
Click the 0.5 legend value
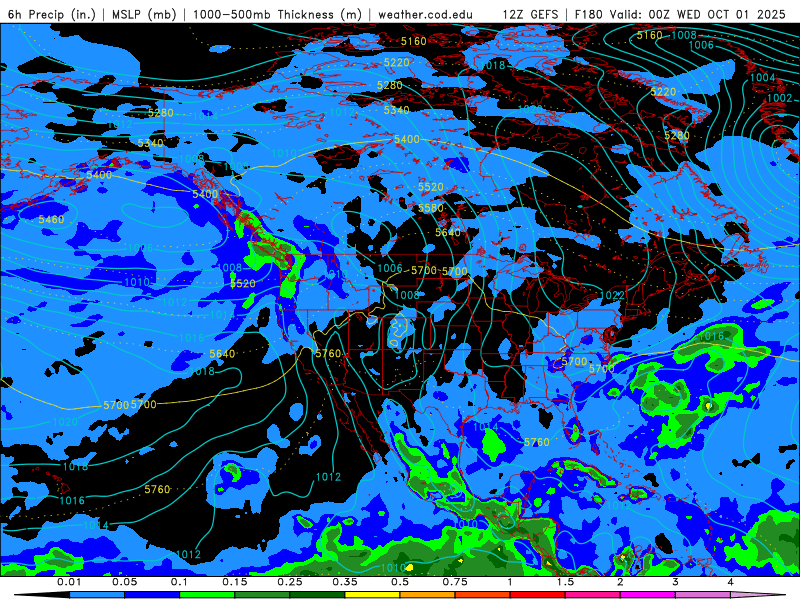point(400,582)
